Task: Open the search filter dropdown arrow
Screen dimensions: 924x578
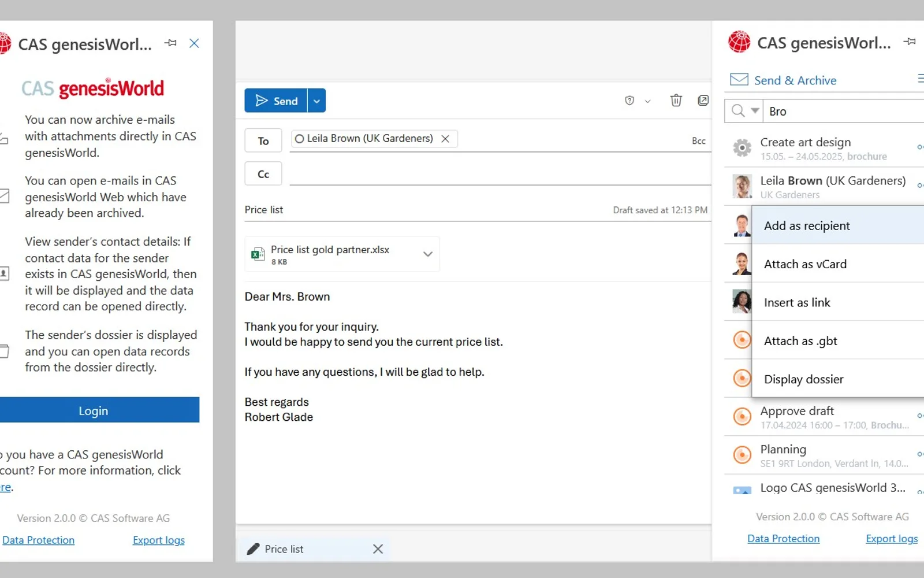Action: coord(755,110)
